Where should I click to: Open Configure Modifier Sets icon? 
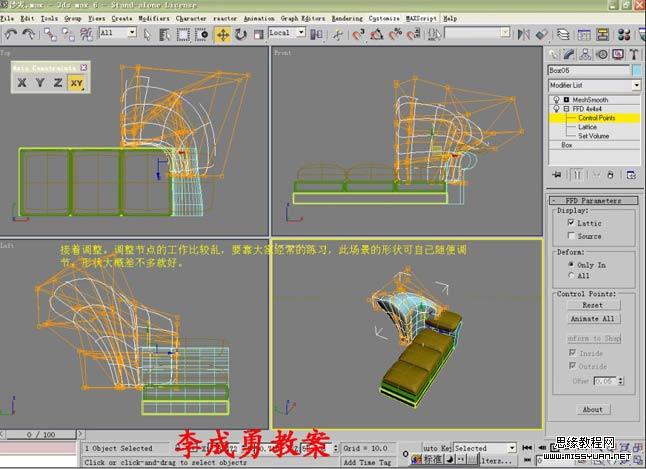point(631,175)
